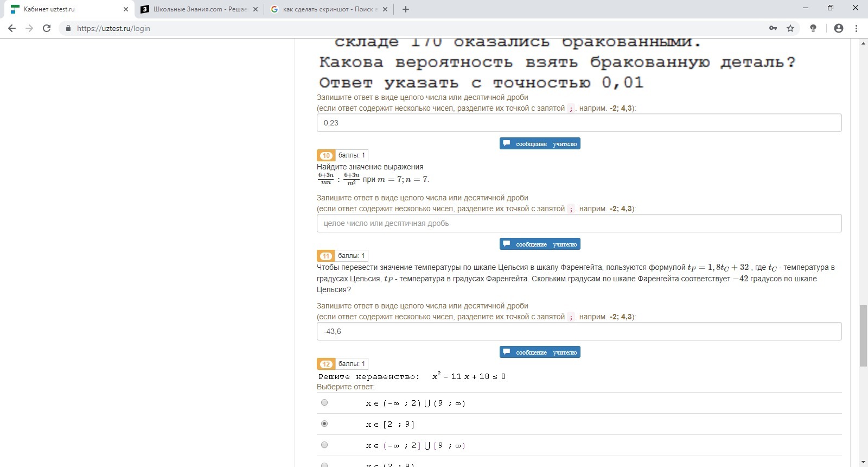
Task: Select answer x ∈ [2 ; 9]
Action: (x=324, y=424)
